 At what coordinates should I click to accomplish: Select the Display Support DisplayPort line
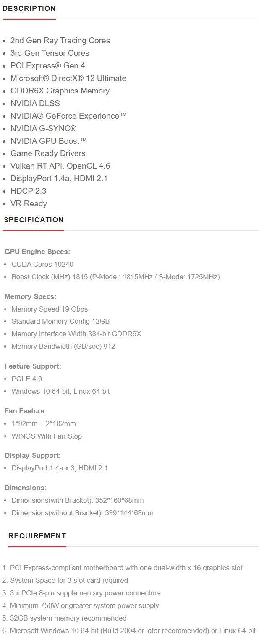pos(60,468)
